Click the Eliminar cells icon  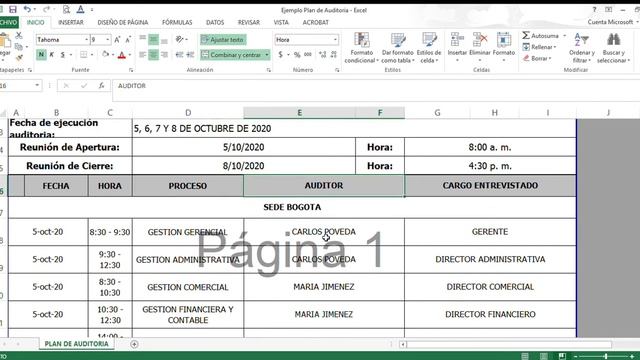(x=480, y=47)
